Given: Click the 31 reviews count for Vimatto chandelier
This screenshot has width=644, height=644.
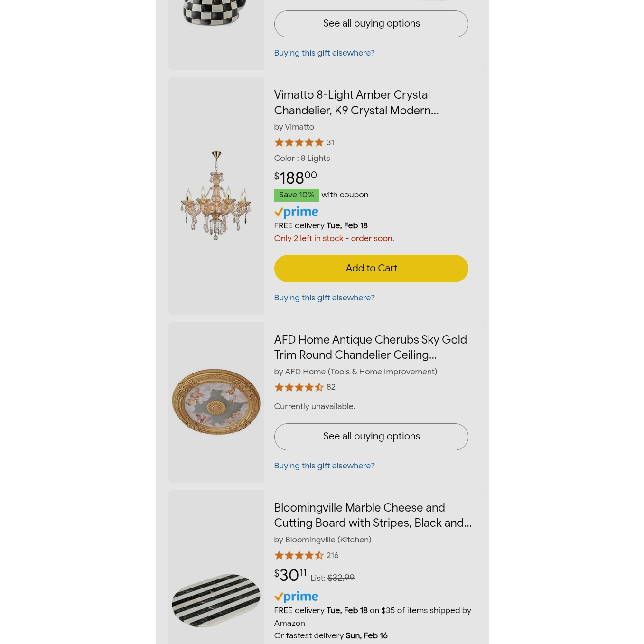Looking at the screenshot, I should [330, 142].
